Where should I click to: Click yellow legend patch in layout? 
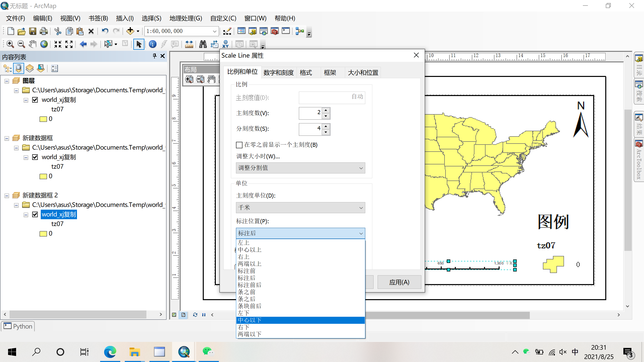[553, 264]
